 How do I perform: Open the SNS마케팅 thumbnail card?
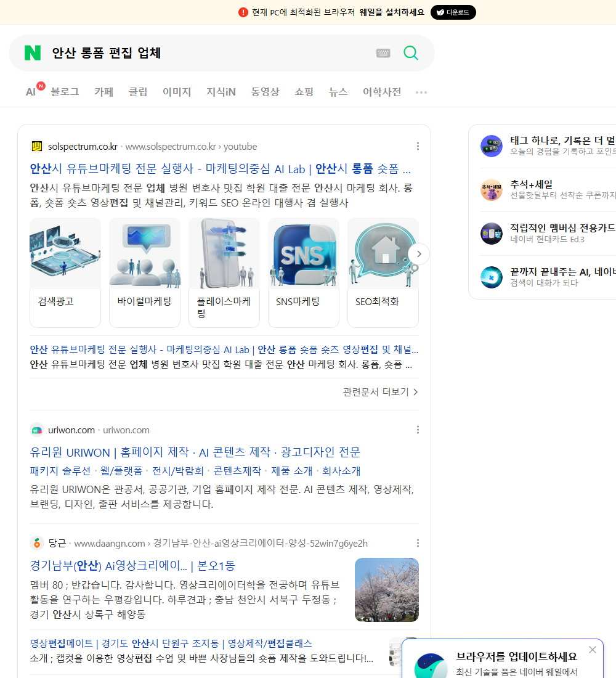304,272
